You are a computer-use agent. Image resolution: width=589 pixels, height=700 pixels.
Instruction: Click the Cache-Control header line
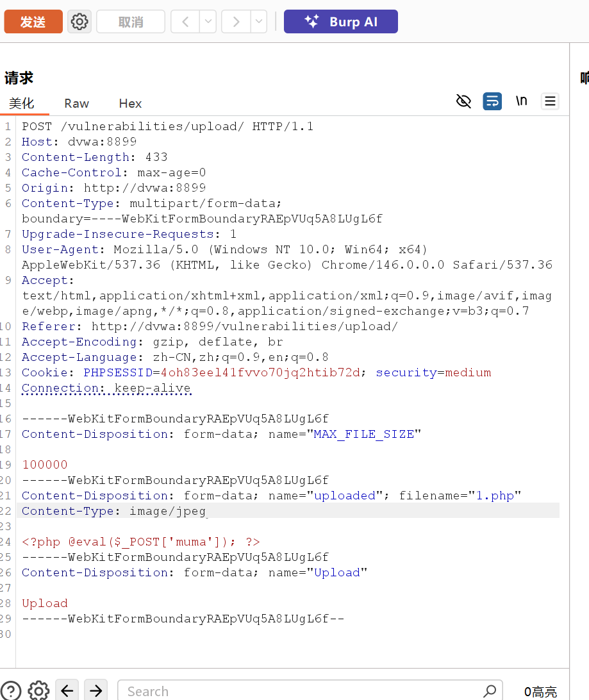(114, 173)
